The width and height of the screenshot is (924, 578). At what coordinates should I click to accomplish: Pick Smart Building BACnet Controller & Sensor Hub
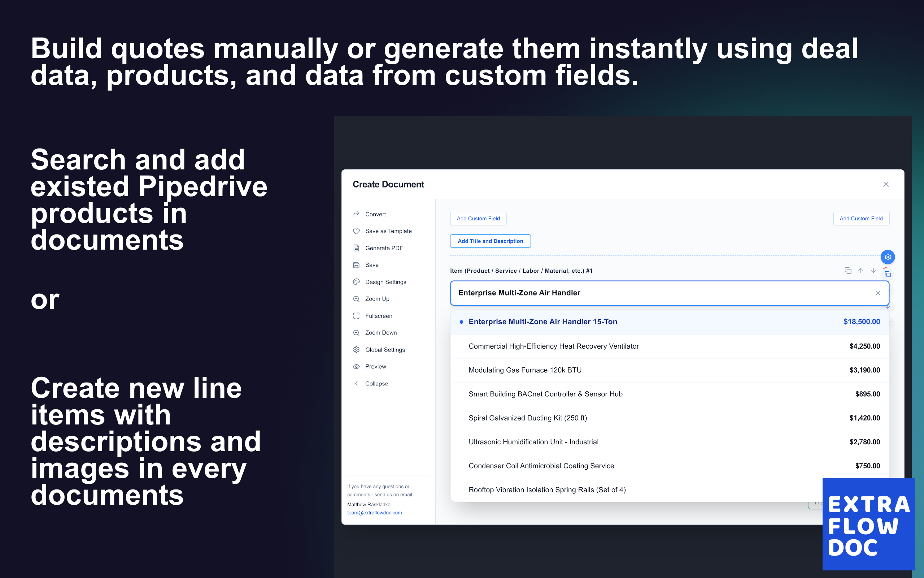[x=670, y=394]
